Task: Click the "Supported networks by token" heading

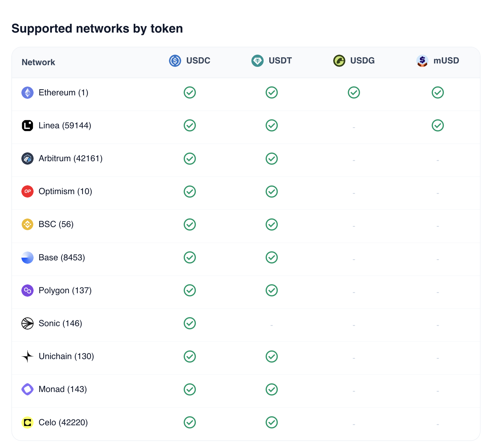Action: click(x=97, y=29)
